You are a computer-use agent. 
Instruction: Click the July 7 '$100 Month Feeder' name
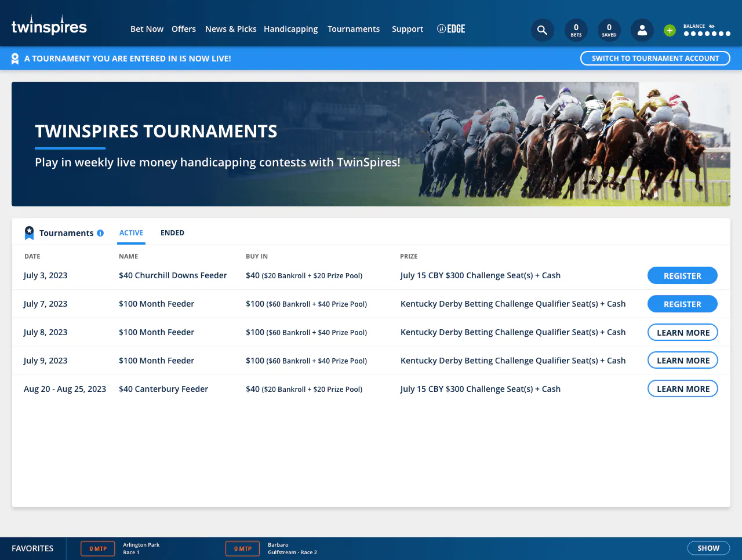[157, 304]
